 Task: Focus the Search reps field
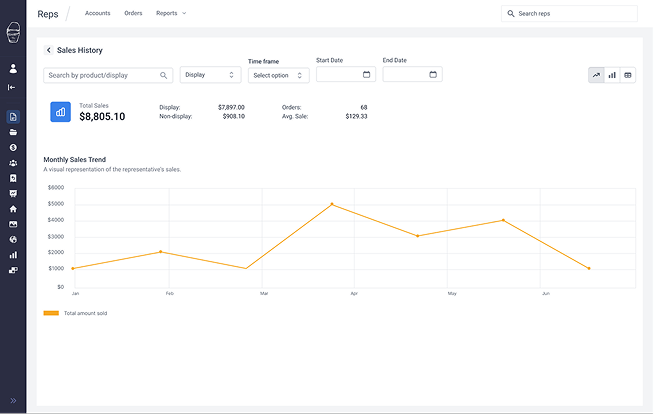click(x=569, y=13)
